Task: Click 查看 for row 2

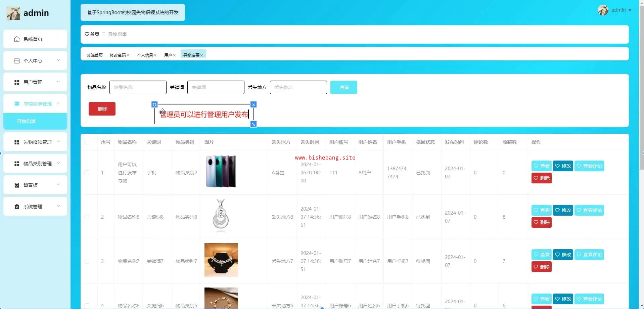Action: pos(542,210)
